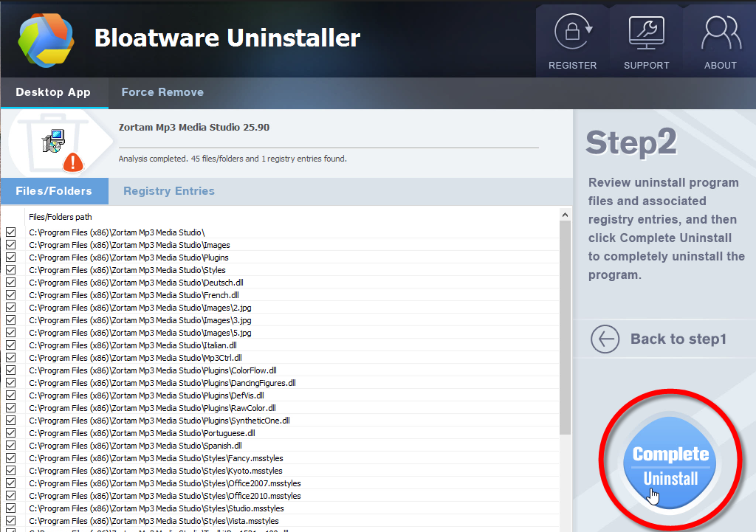Open the About people icon
Image resolution: width=756 pixels, height=532 pixels.
pyautogui.click(x=721, y=32)
